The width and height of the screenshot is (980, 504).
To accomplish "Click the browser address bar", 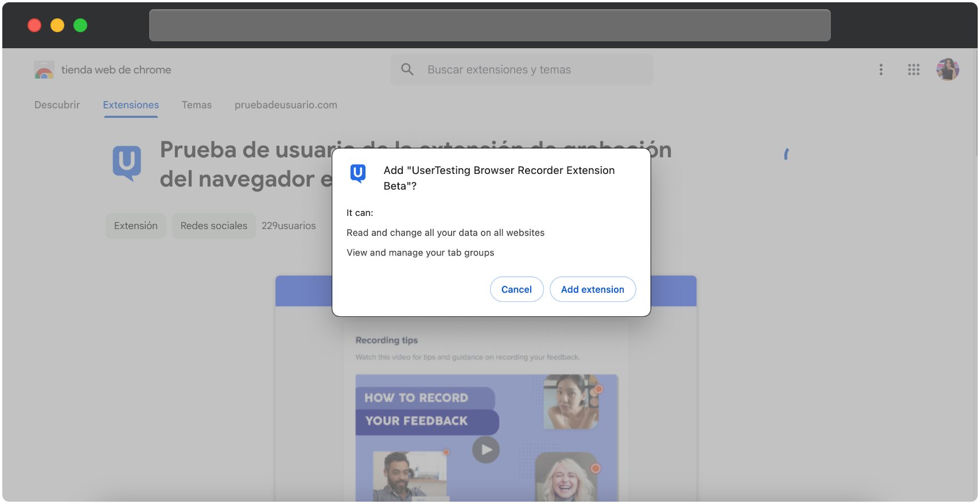I will click(490, 25).
